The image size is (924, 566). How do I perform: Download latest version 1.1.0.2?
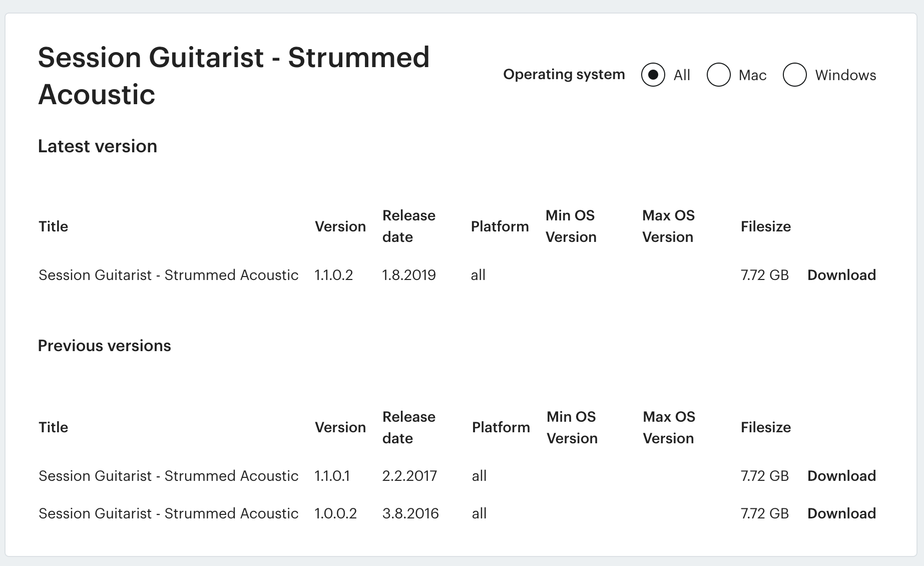(841, 275)
